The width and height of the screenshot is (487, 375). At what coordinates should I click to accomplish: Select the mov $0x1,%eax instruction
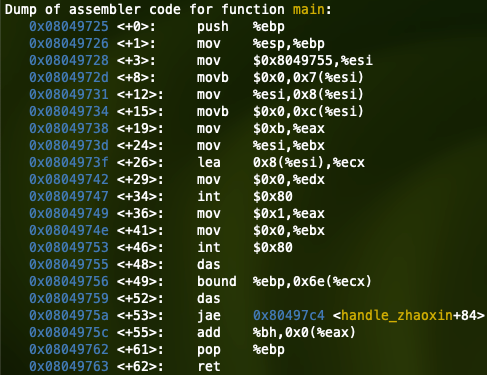tap(261, 213)
